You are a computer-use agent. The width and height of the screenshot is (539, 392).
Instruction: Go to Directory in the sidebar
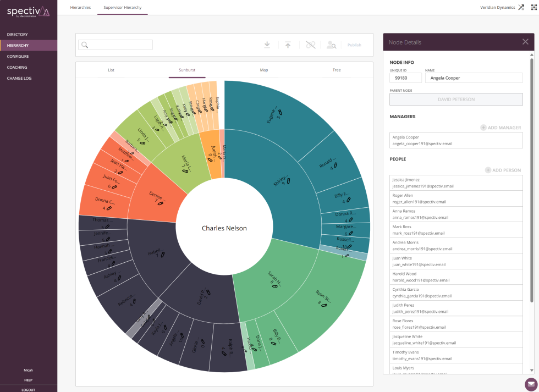tap(18, 35)
